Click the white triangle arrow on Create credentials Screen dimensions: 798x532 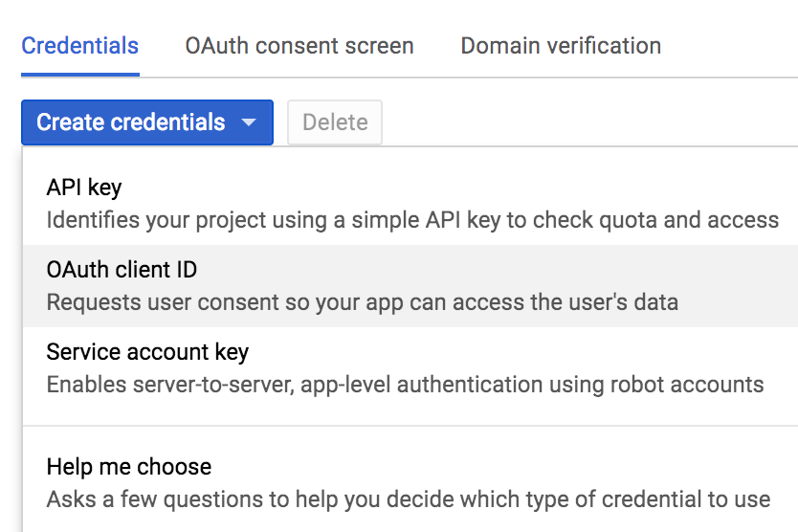pos(249,122)
